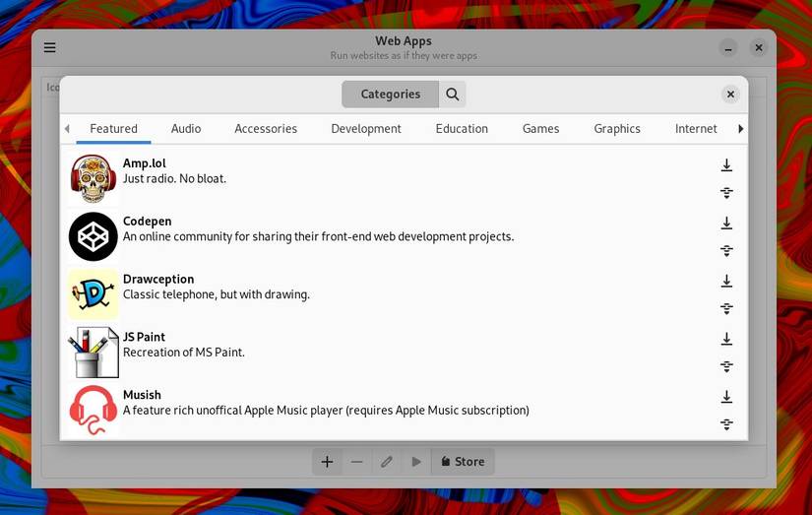Open the Accessories category tab
812x515 pixels.
(x=266, y=129)
